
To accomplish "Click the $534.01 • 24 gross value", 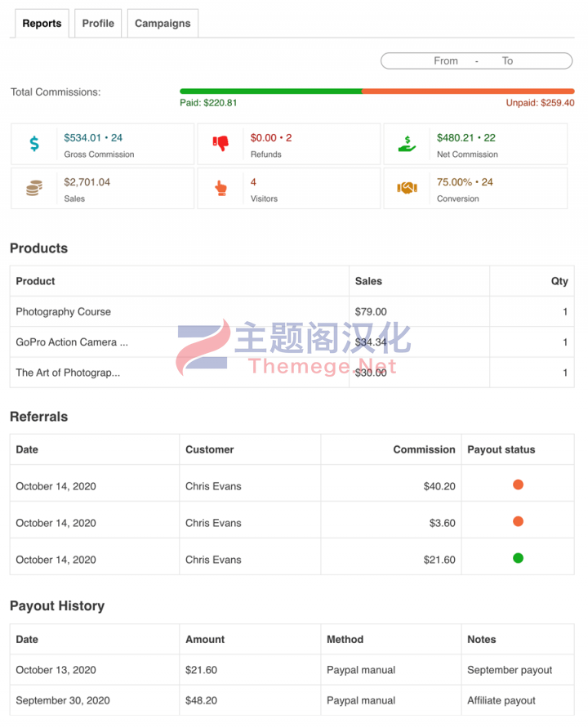I will [93, 138].
